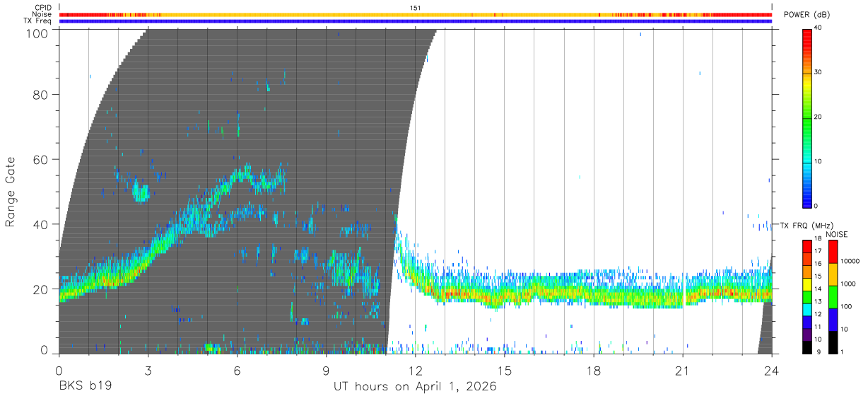Click the blue TX Freq strip above plot
Screen dimensions: 868x401
pyautogui.click(x=416, y=21)
